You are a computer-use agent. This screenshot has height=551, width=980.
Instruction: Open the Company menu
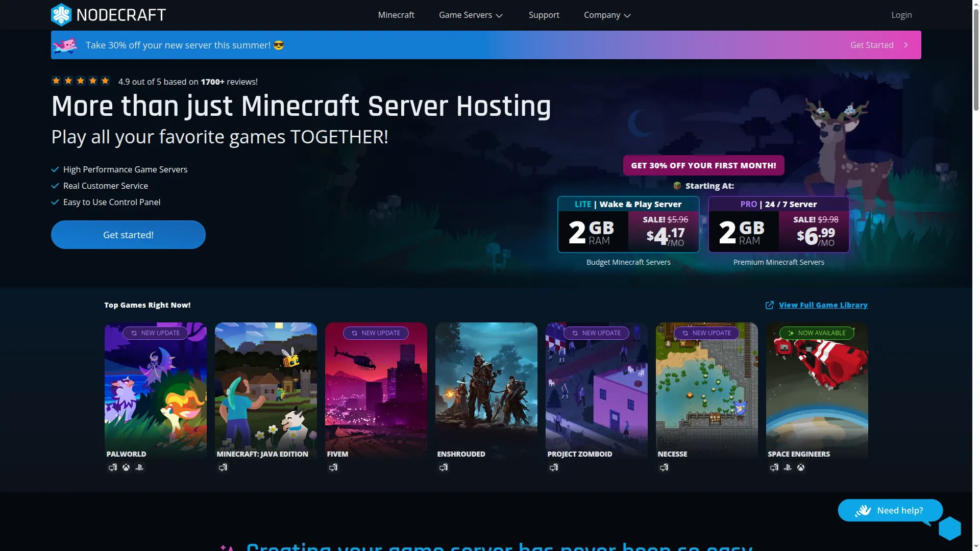pos(607,15)
